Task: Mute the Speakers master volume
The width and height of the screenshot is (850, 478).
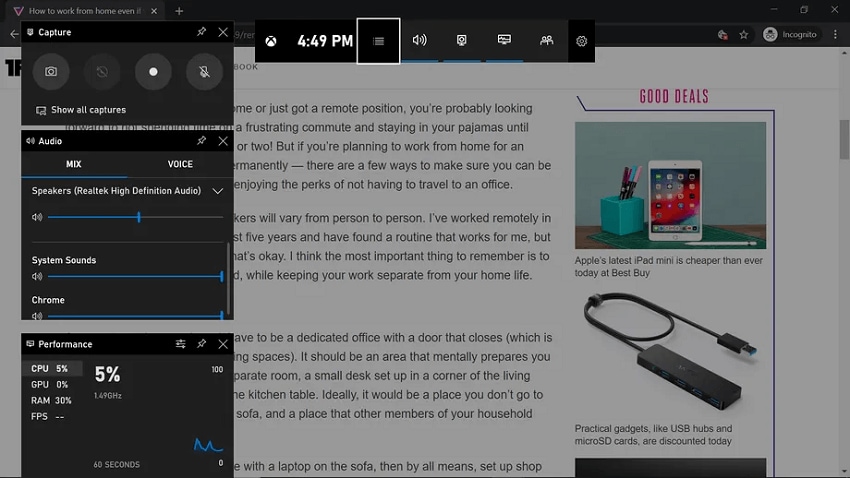Action: coord(37,217)
